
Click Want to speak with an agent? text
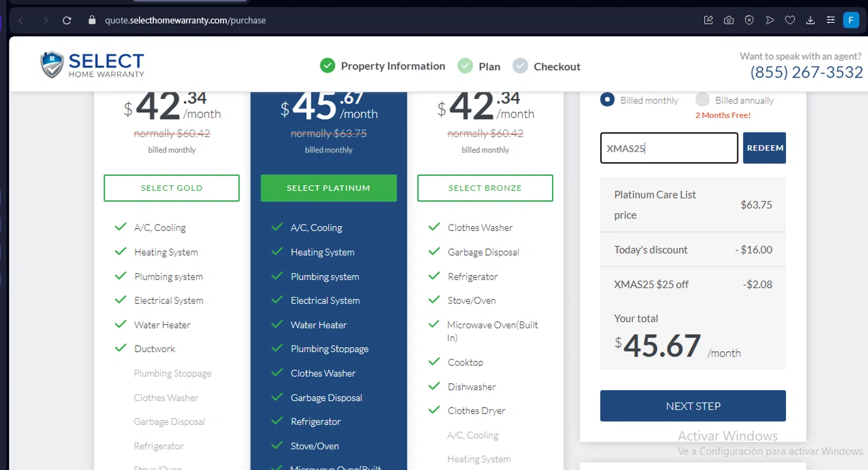pos(801,56)
